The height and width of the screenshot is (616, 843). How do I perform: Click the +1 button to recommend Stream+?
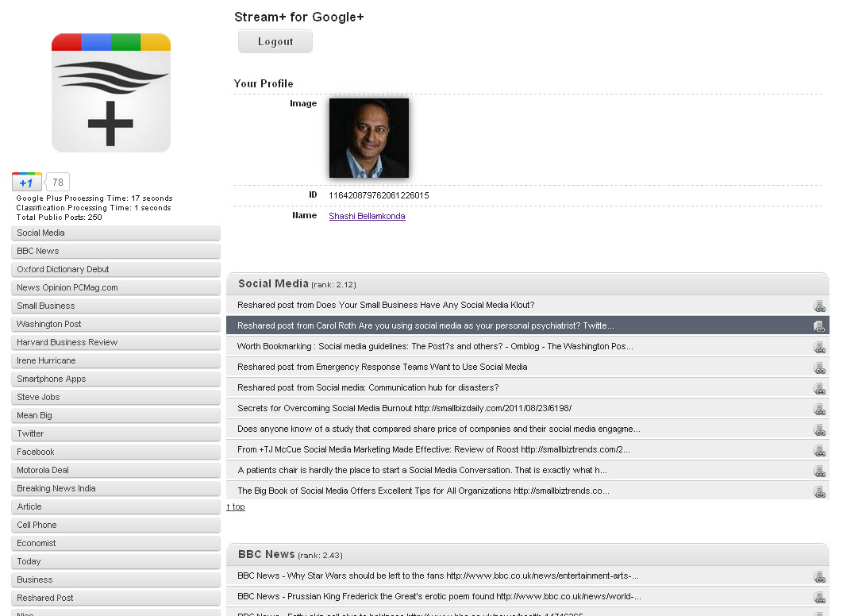click(25, 182)
